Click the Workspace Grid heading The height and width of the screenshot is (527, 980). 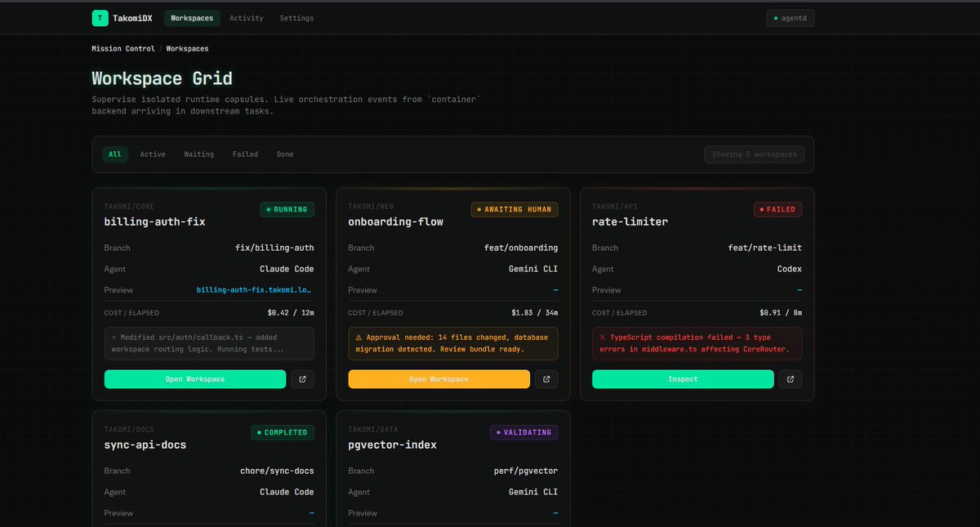tap(162, 78)
